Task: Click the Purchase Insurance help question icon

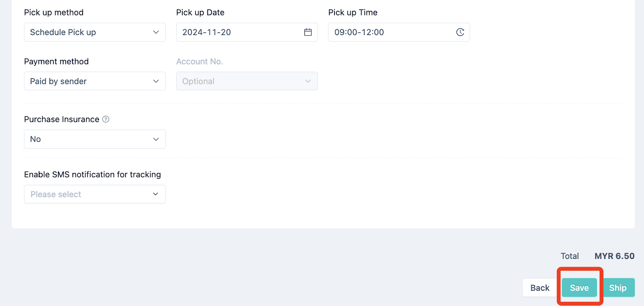Action: [106, 119]
